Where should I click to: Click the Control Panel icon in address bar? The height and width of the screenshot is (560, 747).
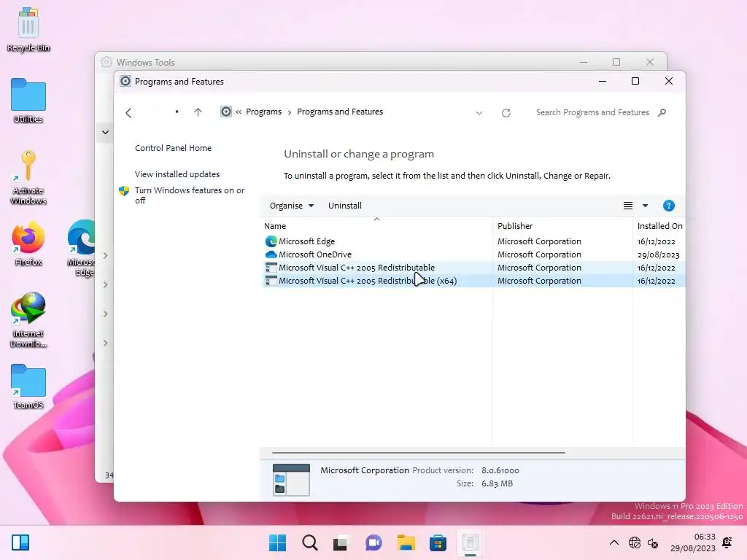(226, 112)
